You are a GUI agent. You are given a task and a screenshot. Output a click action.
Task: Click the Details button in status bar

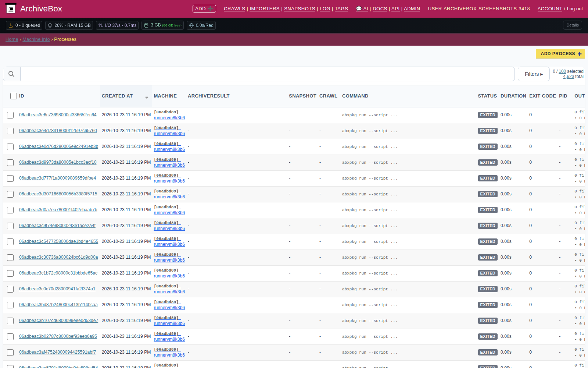click(573, 25)
